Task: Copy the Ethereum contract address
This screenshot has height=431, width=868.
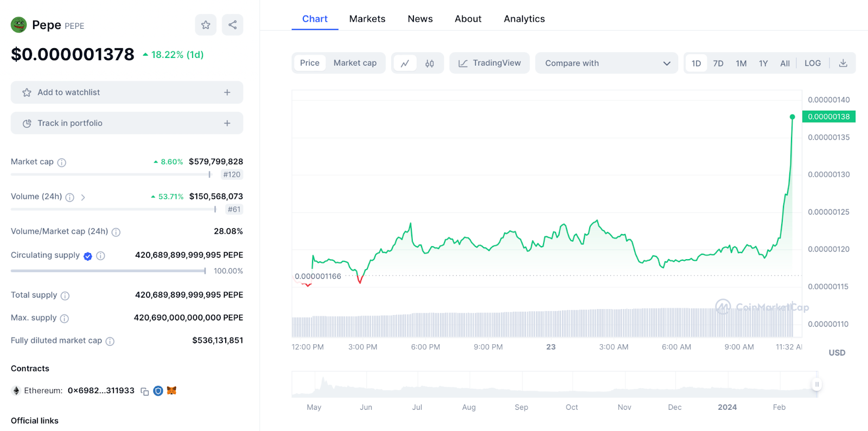Action: pos(145,391)
